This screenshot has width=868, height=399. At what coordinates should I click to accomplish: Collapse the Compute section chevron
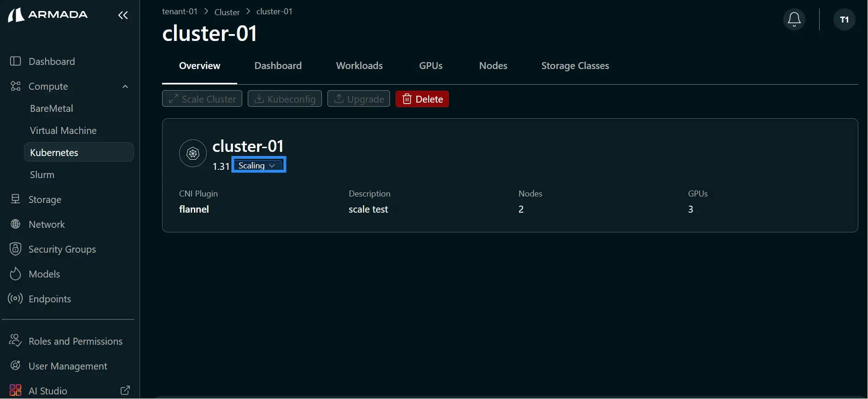(125, 87)
